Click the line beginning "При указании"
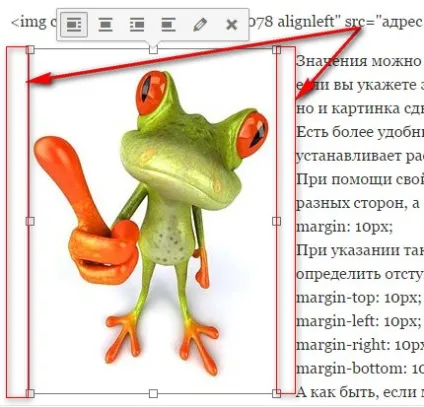 pyautogui.click(x=360, y=250)
